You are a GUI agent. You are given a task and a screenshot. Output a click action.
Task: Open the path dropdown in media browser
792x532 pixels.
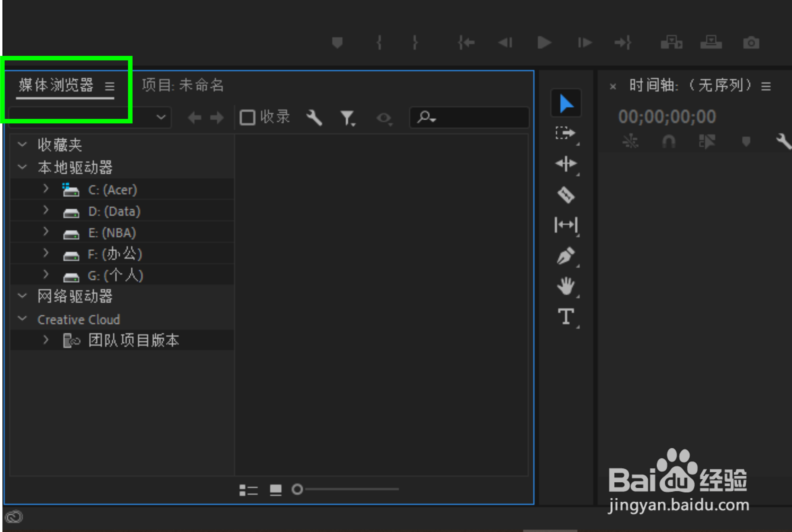point(161,118)
